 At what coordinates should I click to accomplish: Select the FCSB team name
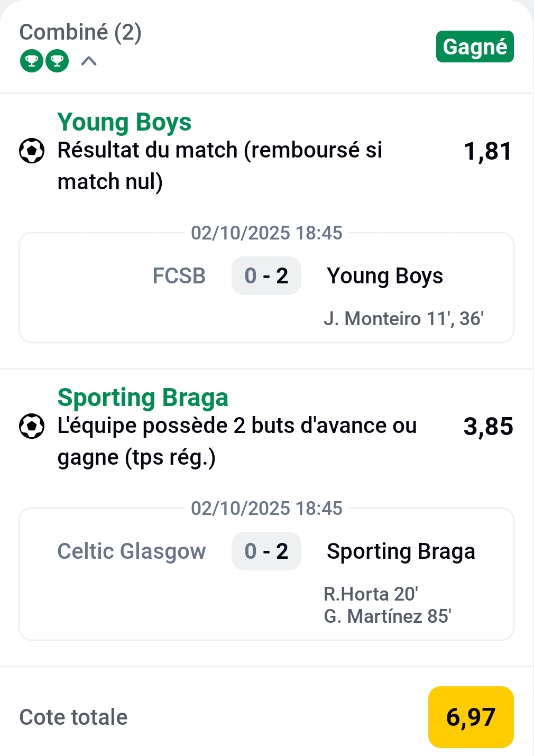pyautogui.click(x=179, y=276)
